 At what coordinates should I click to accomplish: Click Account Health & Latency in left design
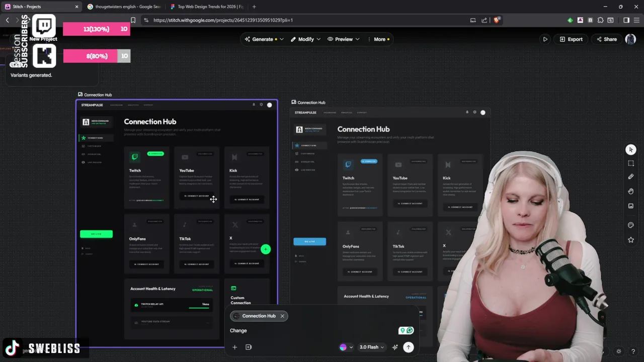(x=153, y=289)
